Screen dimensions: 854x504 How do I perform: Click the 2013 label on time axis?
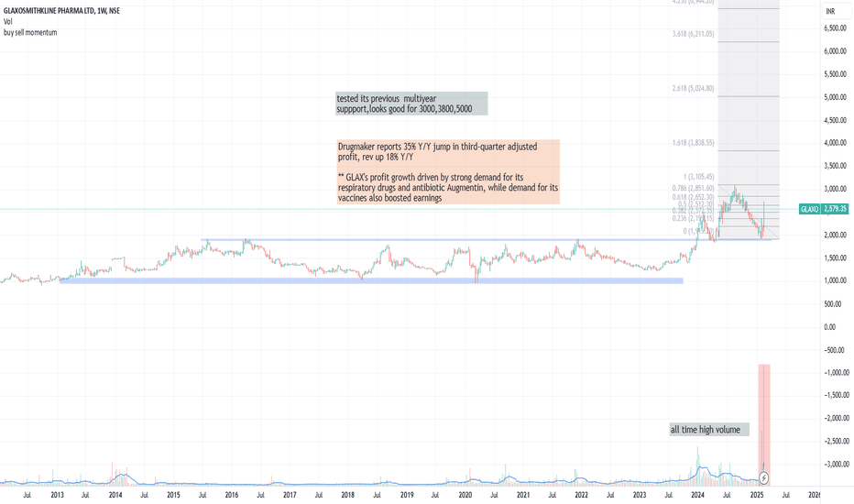57,495
